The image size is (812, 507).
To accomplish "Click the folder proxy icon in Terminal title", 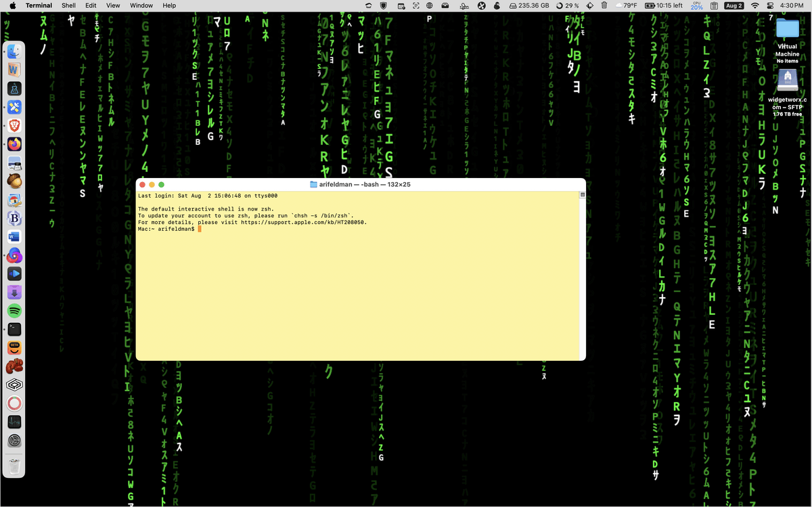I will click(313, 184).
